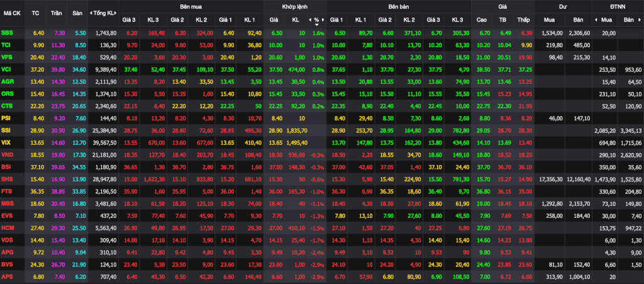This screenshot has width=644, height=284.
Task: Open the TCI stock symbol
Action: [x=6, y=44]
